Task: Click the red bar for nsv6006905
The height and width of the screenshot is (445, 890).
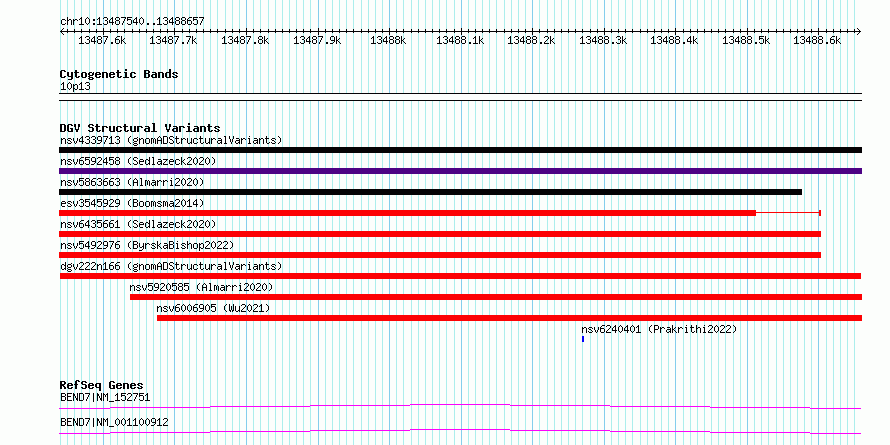Action: pyautogui.click(x=510, y=318)
